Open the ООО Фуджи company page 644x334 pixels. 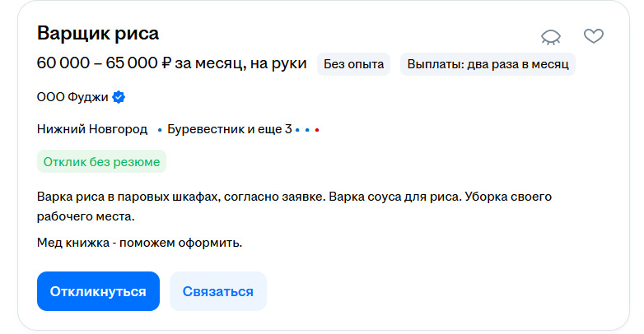point(73,97)
